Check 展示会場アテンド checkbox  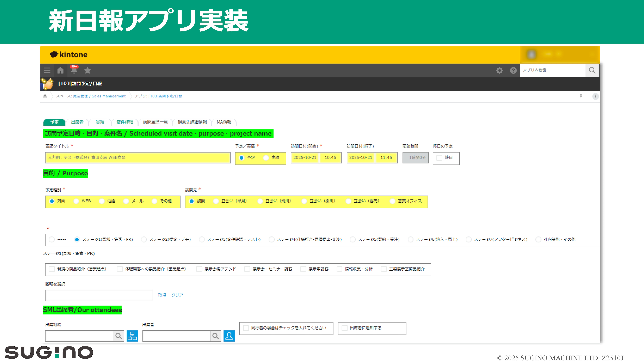pos(199,269)
